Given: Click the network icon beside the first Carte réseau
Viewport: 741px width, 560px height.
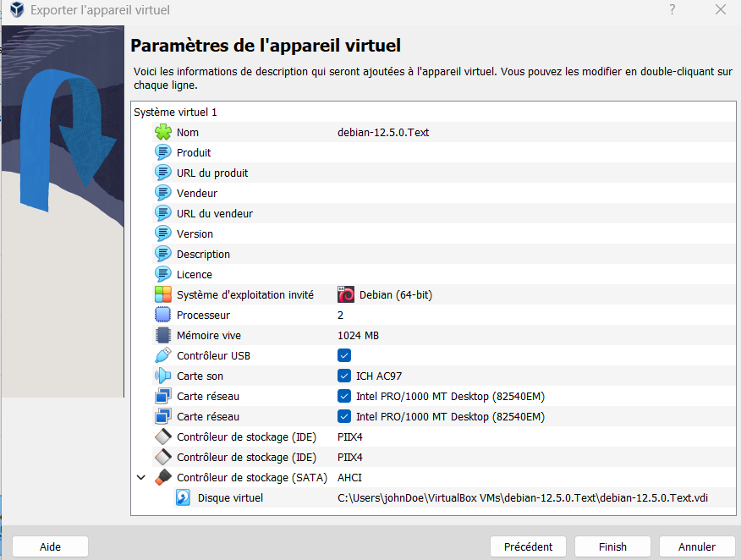Looking at the screenshot, I should click(x=163, y=396).
